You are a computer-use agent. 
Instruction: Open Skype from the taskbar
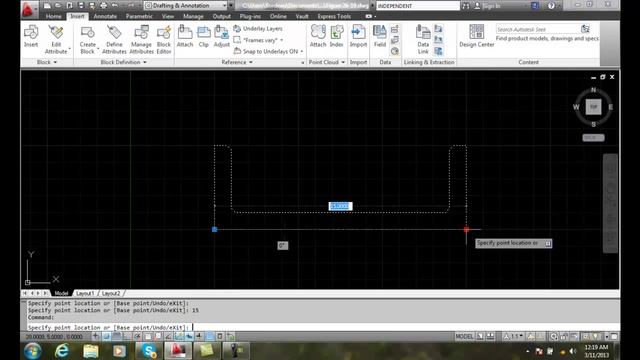[149, 351]
